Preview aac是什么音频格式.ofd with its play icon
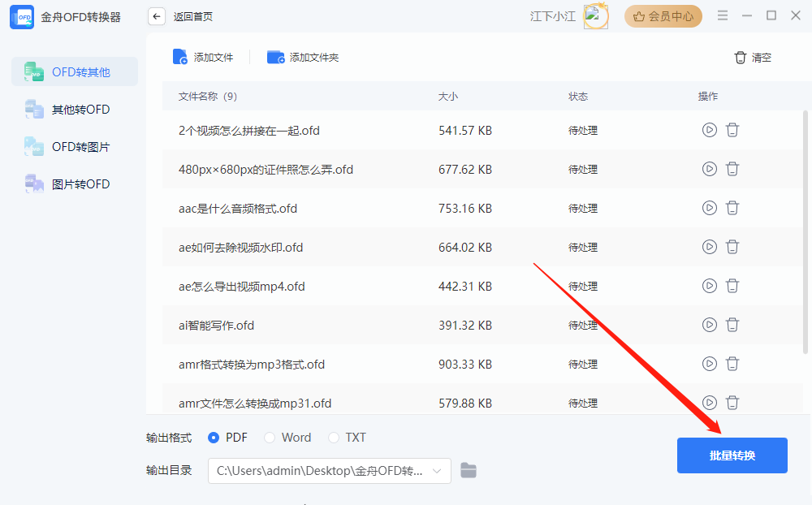The image size is (812, 505). [x=709, y=208]
